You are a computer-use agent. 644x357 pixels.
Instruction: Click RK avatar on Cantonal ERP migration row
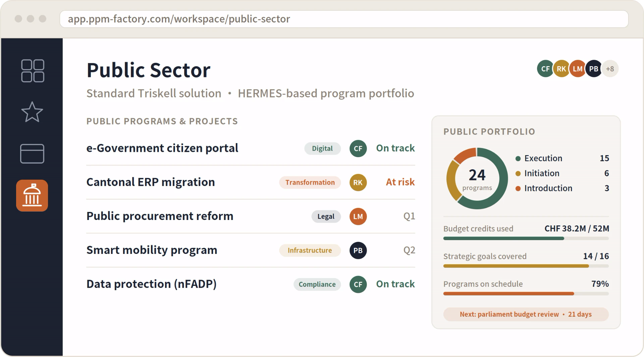(358, 182)
